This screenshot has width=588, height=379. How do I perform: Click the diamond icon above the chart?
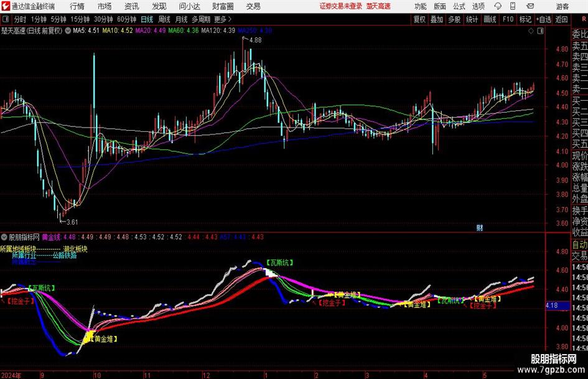[x=531, y=31]
